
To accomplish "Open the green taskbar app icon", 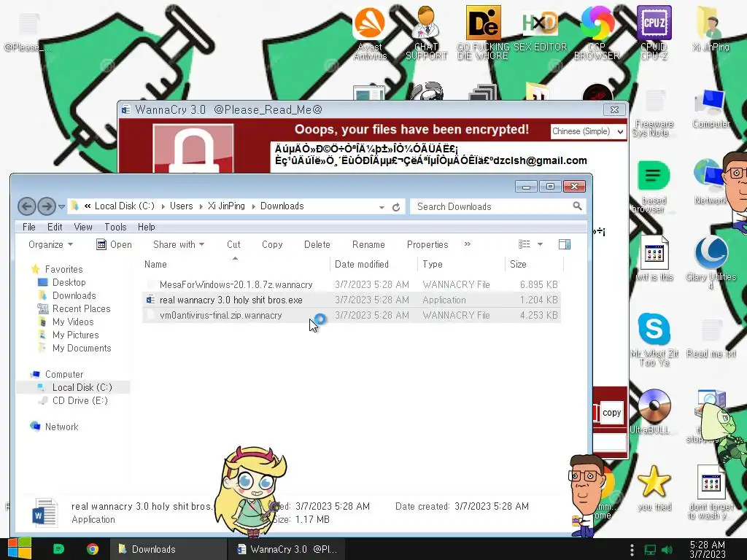I will point(58,549).
